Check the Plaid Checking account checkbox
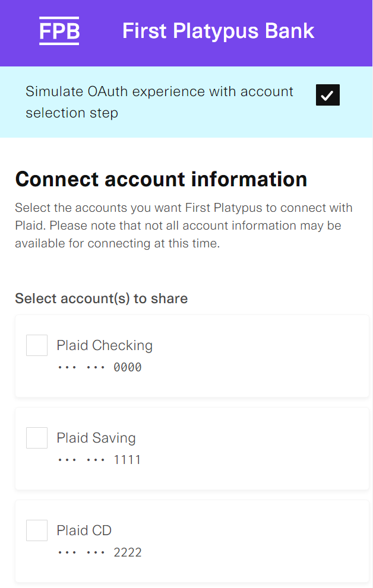 click(x=37, y=345)
